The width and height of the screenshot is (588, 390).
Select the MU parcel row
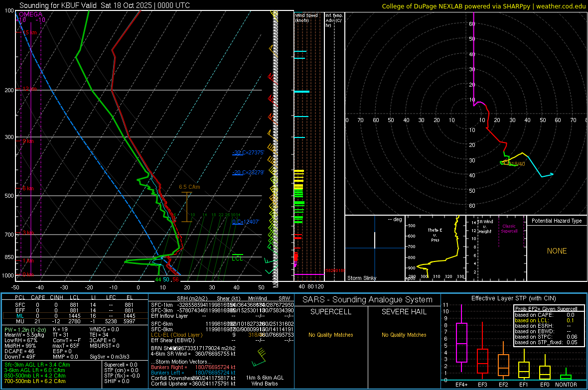click(75, 321)
